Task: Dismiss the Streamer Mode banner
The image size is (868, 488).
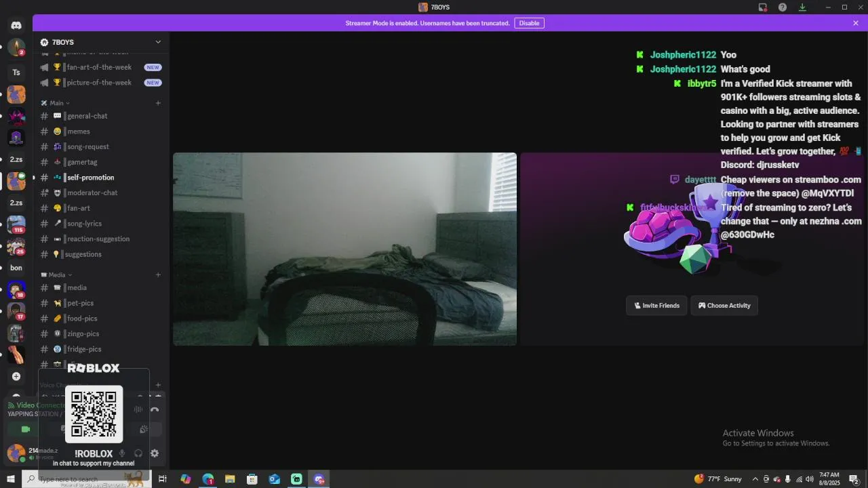Action: tap(856, 23)
